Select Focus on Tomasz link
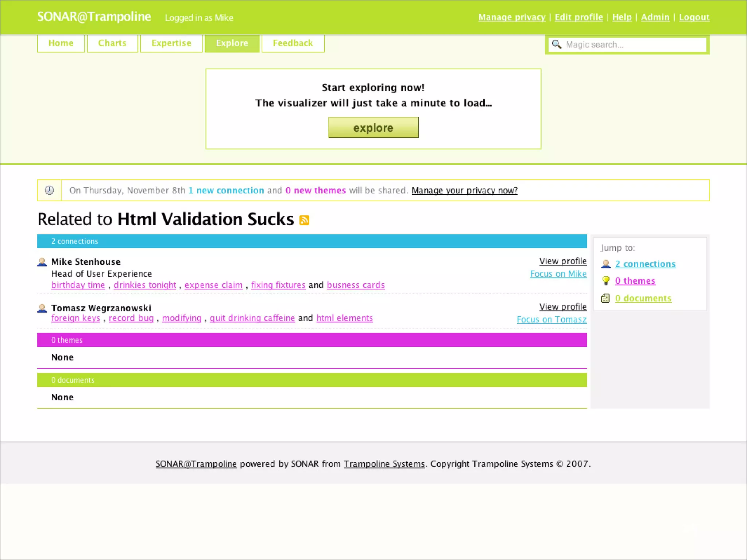This screenshot has width=747, height=560. (x=551, y=319)
